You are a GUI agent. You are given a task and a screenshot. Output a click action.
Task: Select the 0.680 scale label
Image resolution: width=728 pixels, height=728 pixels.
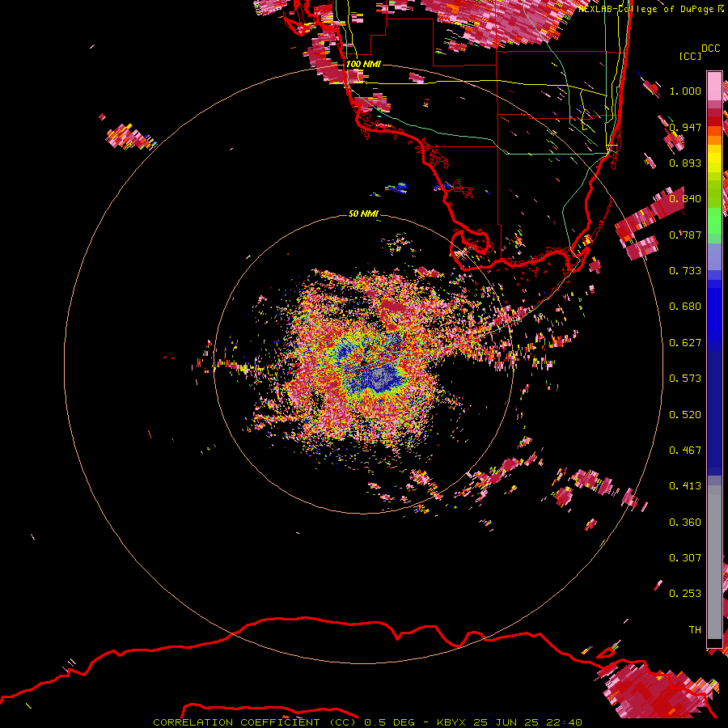tap(685, 306)
